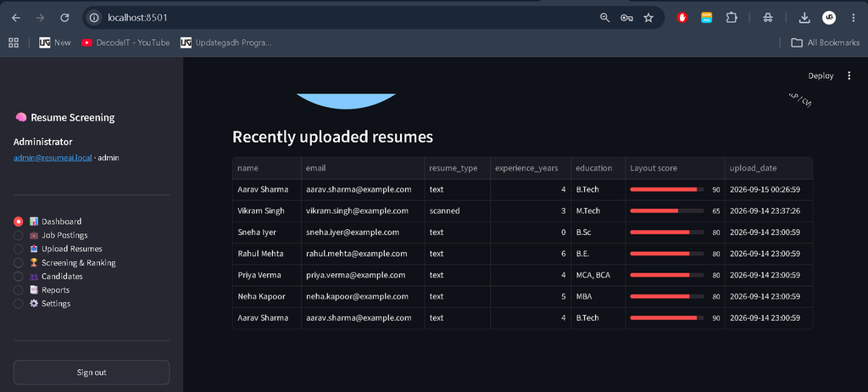868x392 pixels.
Task: Click the M.Tech education cell
Action: pyautogui.click(x=598, y=210)
